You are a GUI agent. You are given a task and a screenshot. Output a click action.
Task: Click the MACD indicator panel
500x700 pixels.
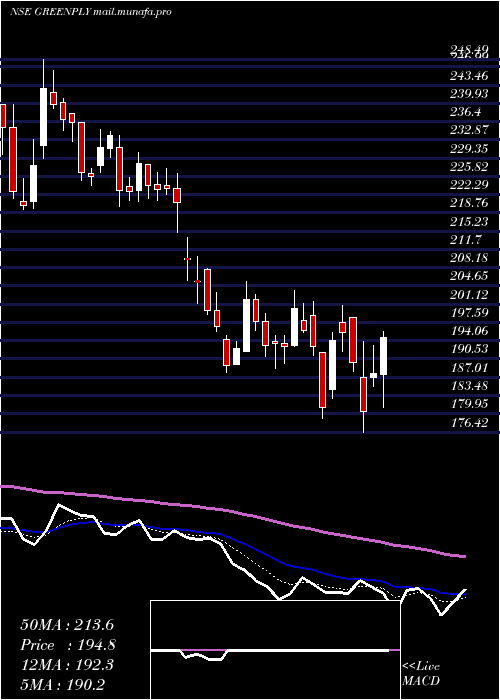pos(275,650)
